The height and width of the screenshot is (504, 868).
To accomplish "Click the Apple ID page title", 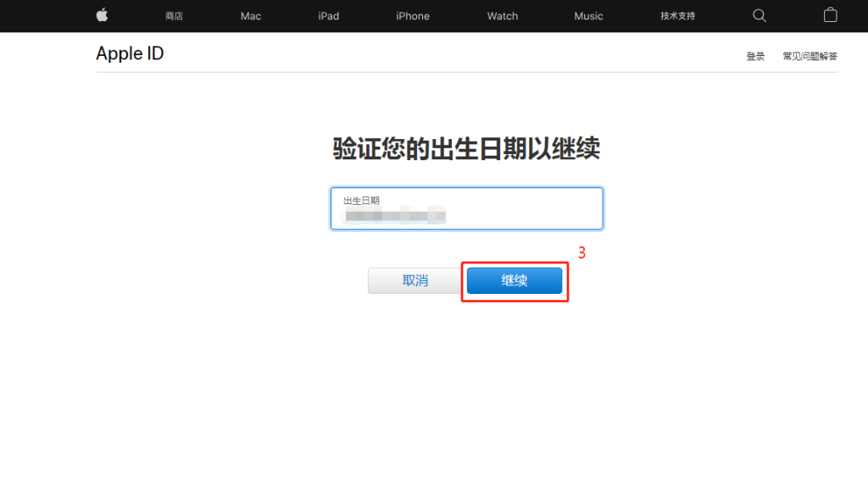I will pyautogui.click(x=130, y=53).
